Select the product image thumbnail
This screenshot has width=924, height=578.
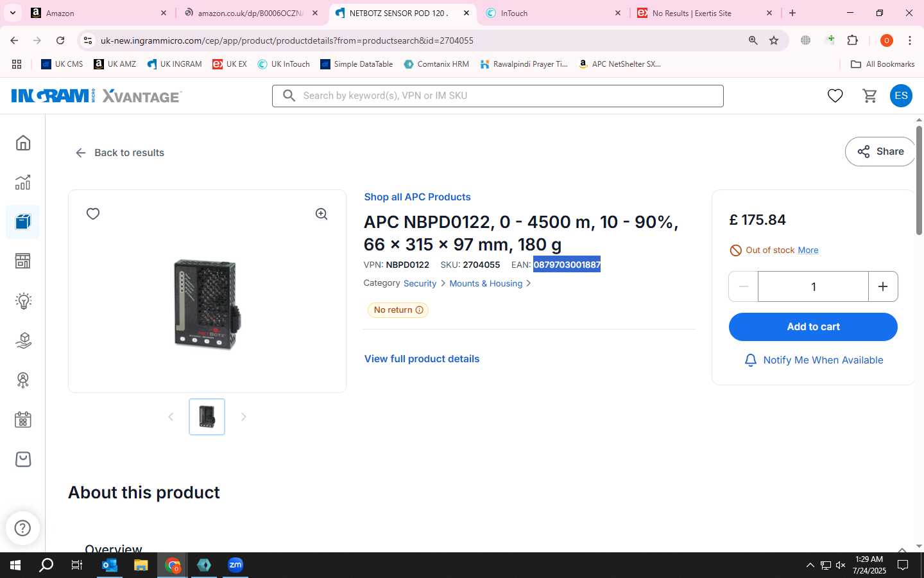207,417
